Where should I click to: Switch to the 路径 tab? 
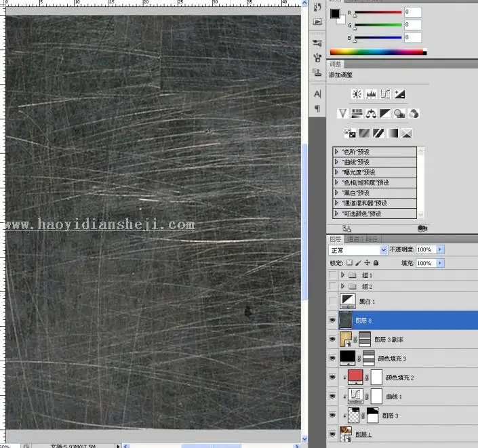pos(372,239)
